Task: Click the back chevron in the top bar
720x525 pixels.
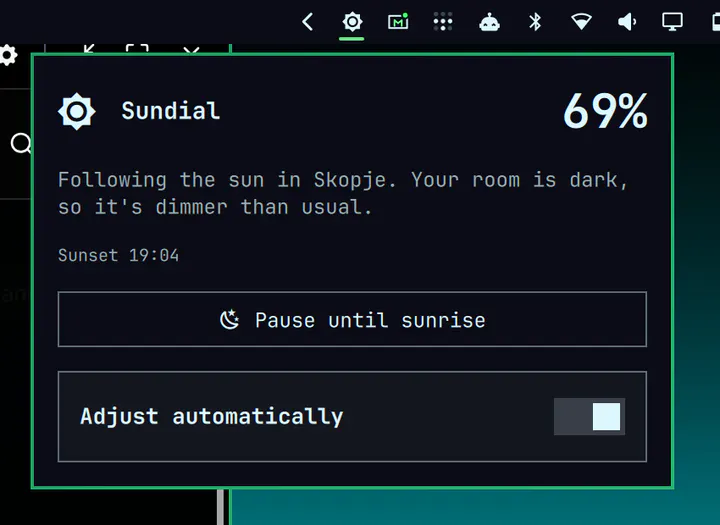Action: pyautogui.click(x=308, y=22)
